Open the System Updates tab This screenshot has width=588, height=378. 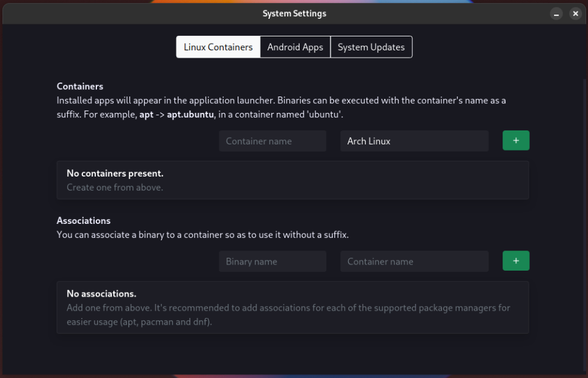click(371, 47)
